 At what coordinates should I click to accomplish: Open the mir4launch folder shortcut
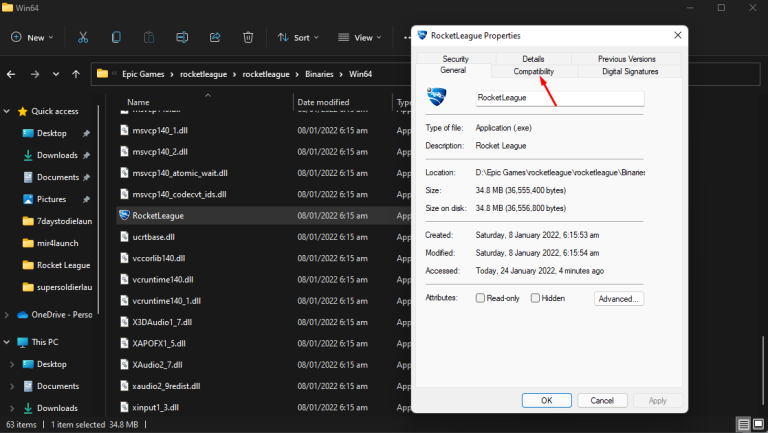(57, 243)
